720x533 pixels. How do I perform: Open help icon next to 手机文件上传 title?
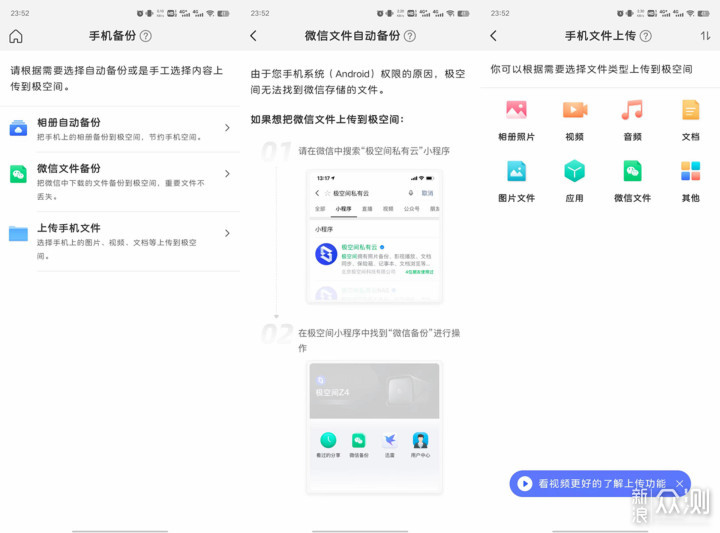(646, 36)
